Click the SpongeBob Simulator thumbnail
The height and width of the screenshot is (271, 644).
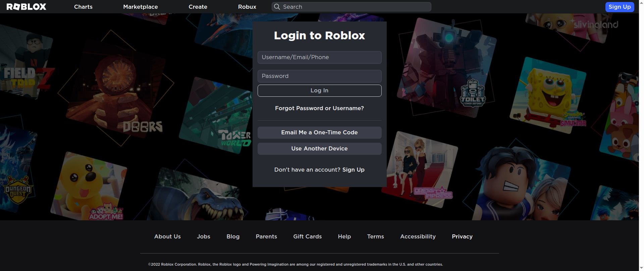(548, 95)
